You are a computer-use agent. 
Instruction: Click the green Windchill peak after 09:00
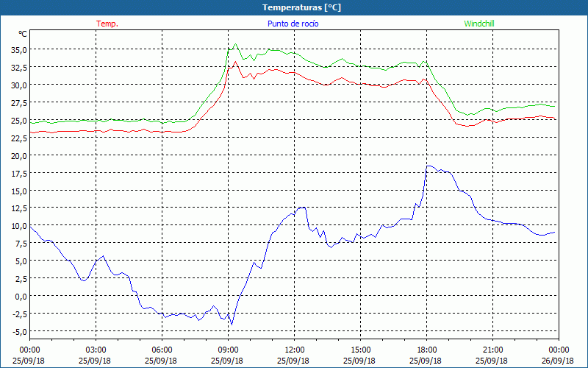(x=235, y=43)
